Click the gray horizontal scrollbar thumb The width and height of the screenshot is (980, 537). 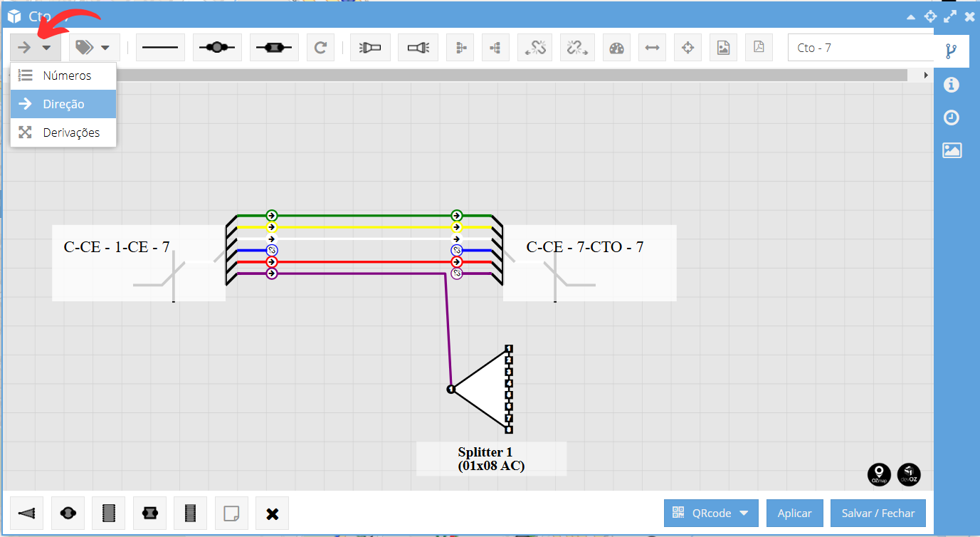point(512,75)
